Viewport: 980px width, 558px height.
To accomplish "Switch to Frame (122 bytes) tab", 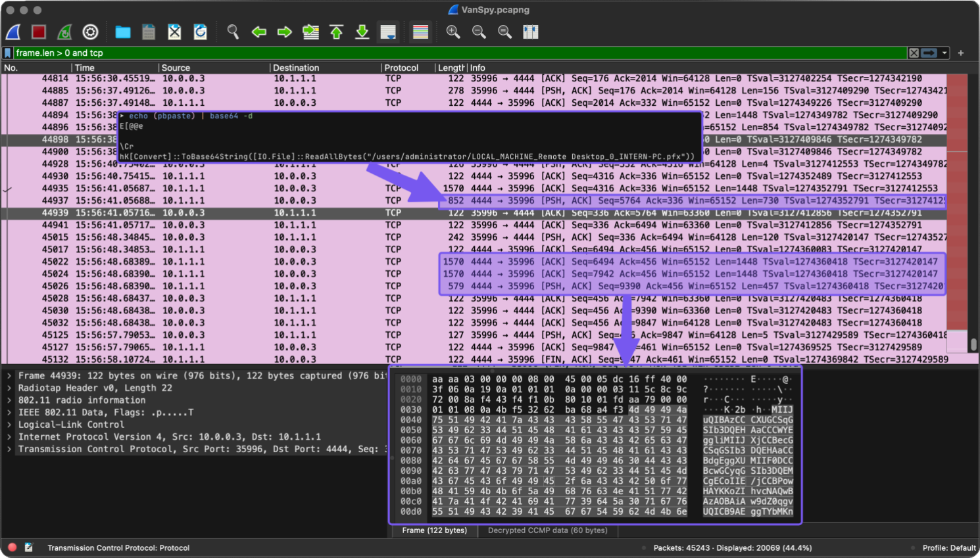I will 435,530.
